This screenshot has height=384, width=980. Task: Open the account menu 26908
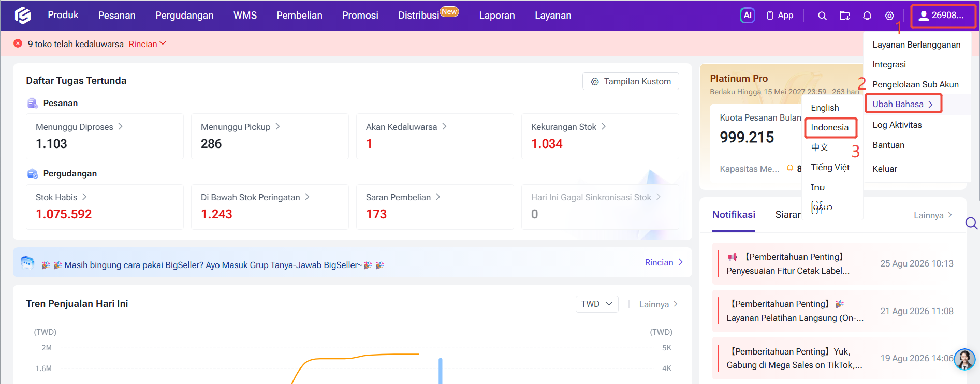click(x=942, y=16)
